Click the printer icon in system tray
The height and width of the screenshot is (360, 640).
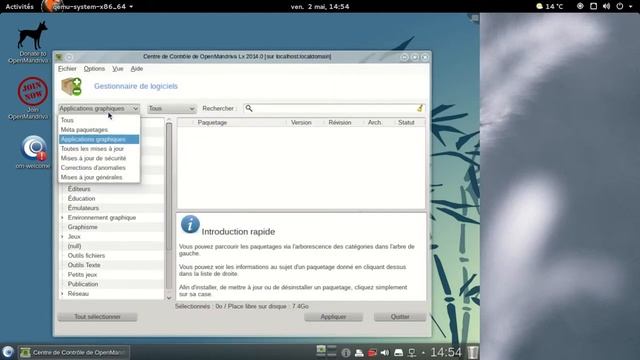click(359, 352)
